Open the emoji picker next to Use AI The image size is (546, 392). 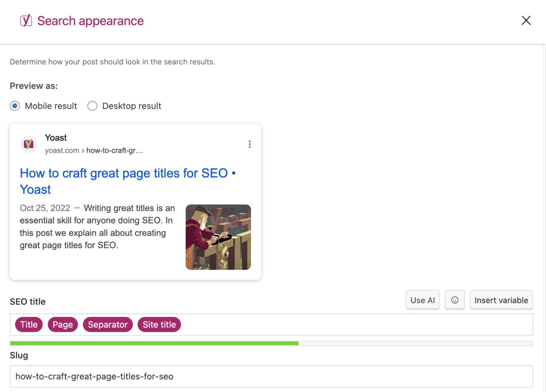pos(455,300)
